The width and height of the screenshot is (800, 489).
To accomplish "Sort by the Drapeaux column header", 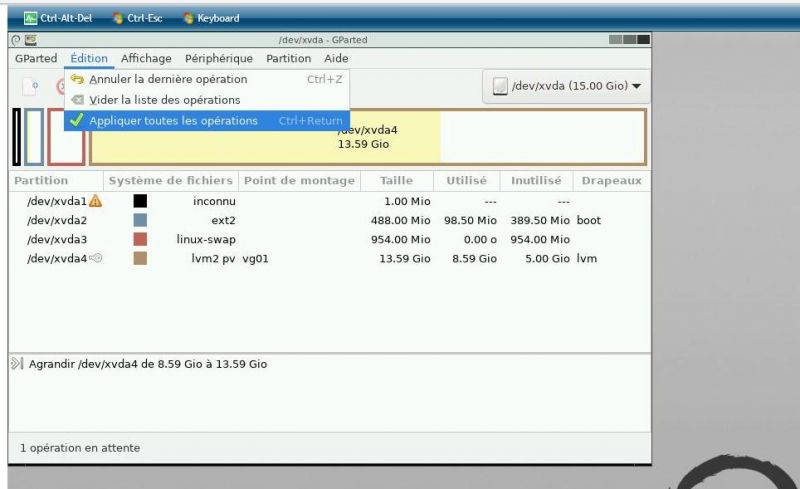I will 611,181.
